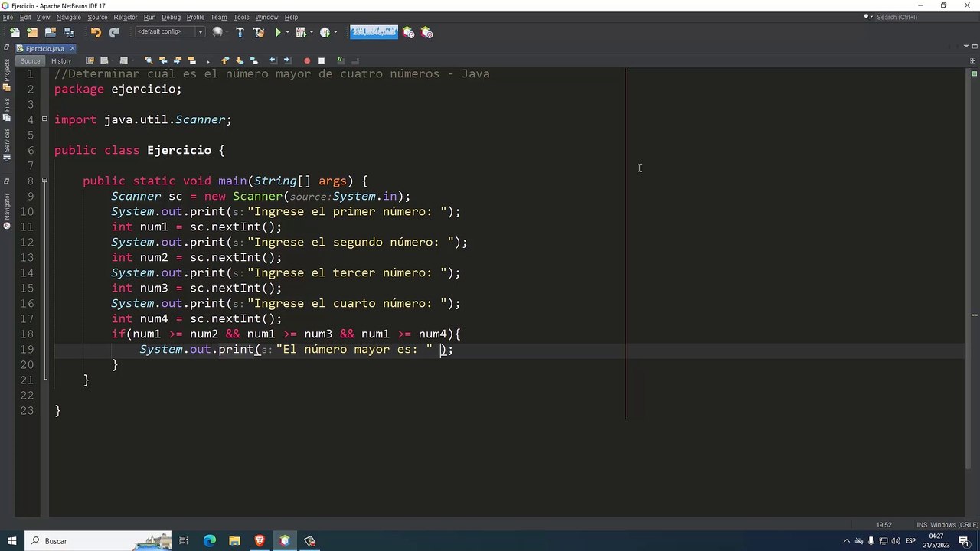Undo the last edit with the Undo icon

[96, 32]
